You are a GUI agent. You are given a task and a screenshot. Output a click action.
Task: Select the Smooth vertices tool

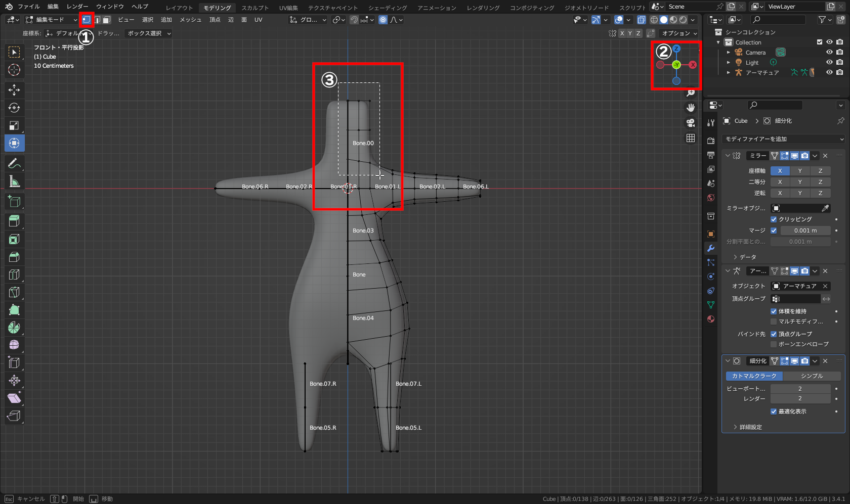[x=14, y=345]
